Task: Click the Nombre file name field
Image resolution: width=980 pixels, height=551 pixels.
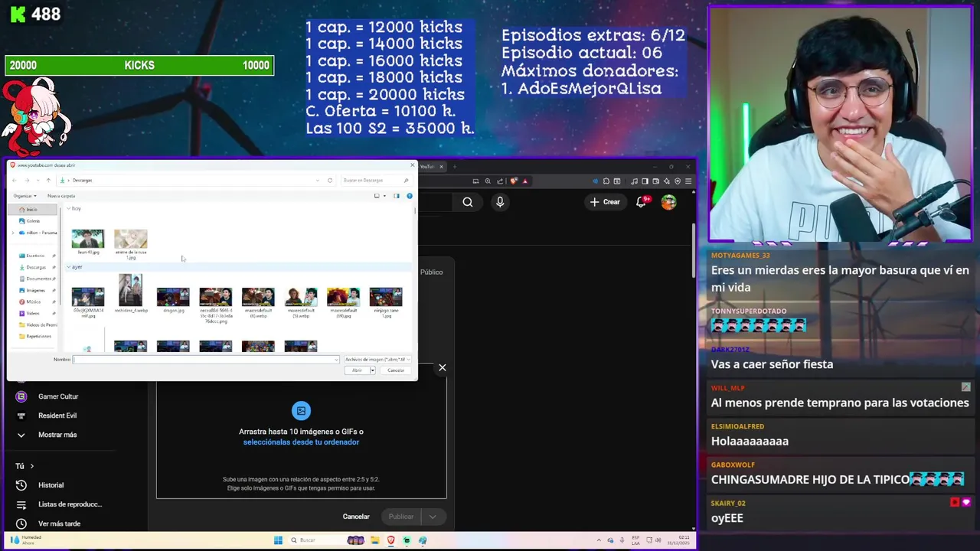Action: [x=206, y=360]
